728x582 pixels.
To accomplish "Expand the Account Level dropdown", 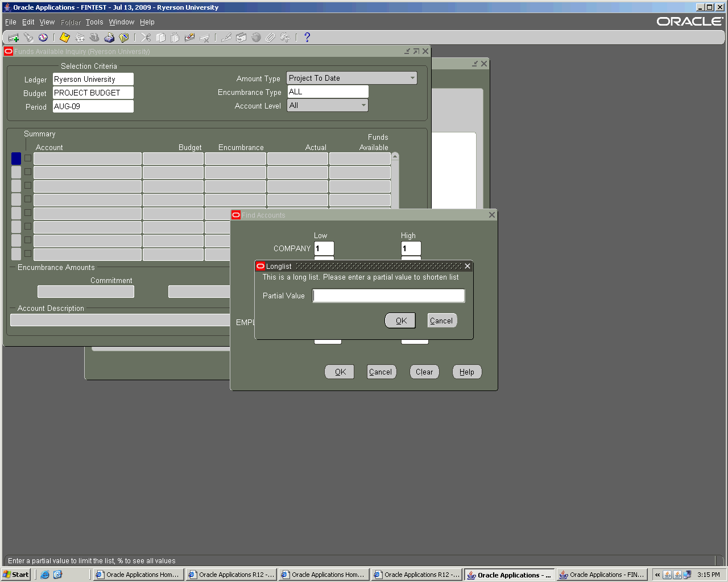I will 363,106.
